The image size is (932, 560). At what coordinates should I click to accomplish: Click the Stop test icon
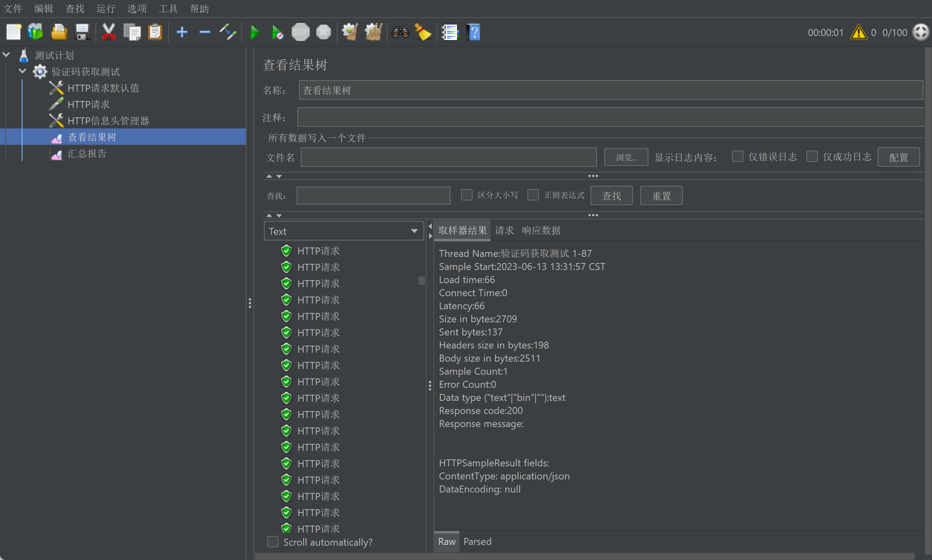click(300, 32)
